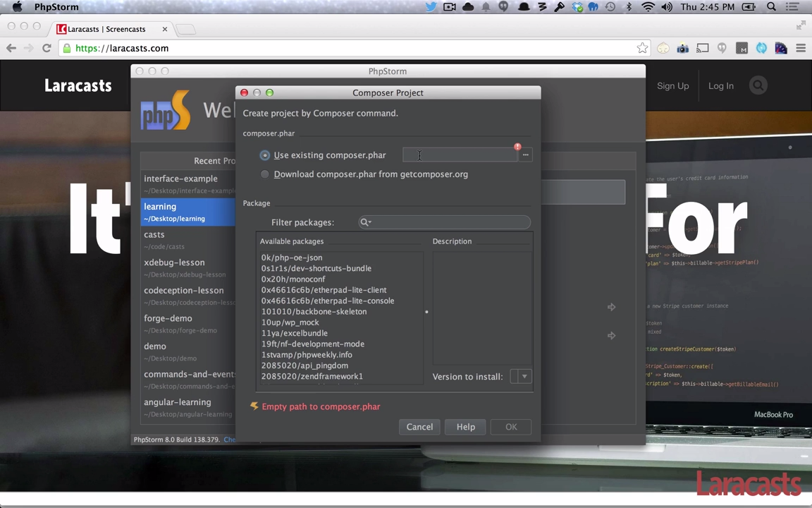The height and width of the screenshot is (508, 812).
Task: Click the Log In link on Laracasts
Action: 721,86
